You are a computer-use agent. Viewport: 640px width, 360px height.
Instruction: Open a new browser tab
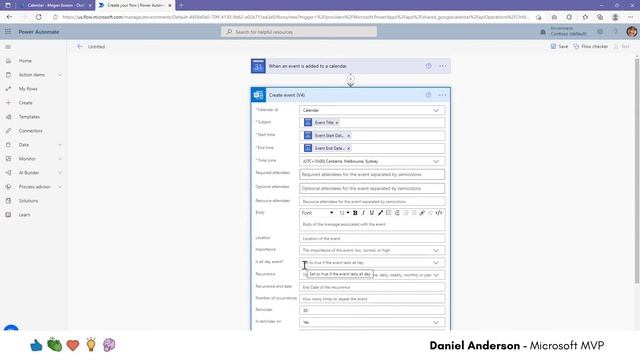[x=181, y=5]
